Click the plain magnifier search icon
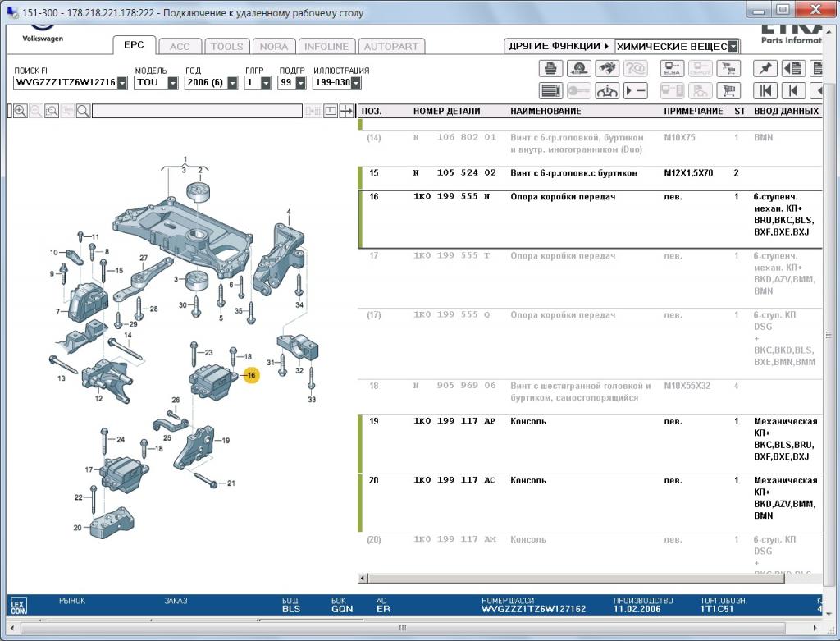The image size is (840, 641). click(x=83, y=111)
